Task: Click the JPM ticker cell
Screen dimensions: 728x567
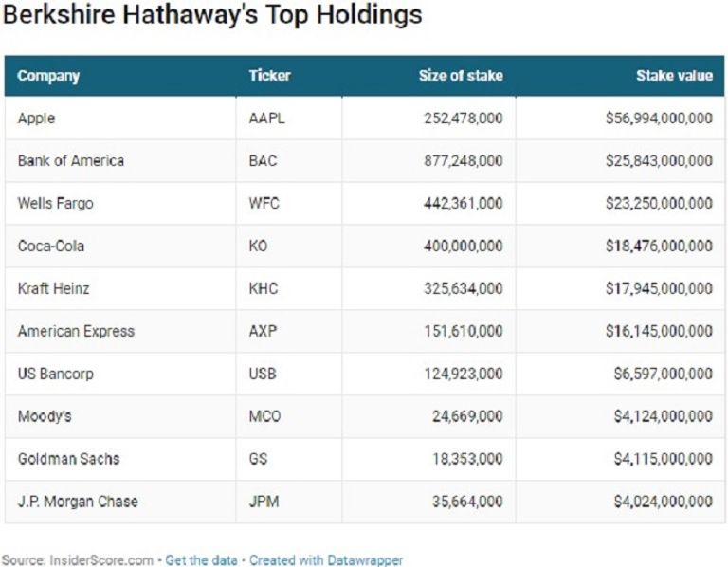Action: [264, 502]
